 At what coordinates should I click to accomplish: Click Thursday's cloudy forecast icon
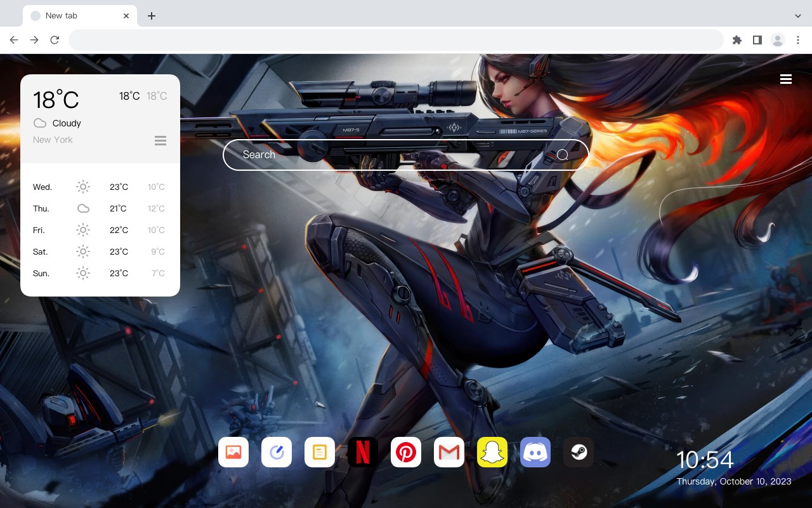tap(83, 208)
